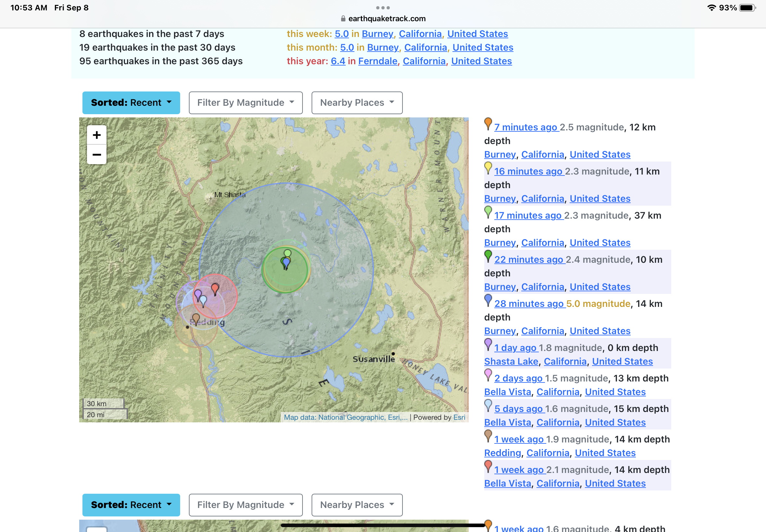
Task: Open the bottom Nearby Places dropdown
Action: (357, 505)
